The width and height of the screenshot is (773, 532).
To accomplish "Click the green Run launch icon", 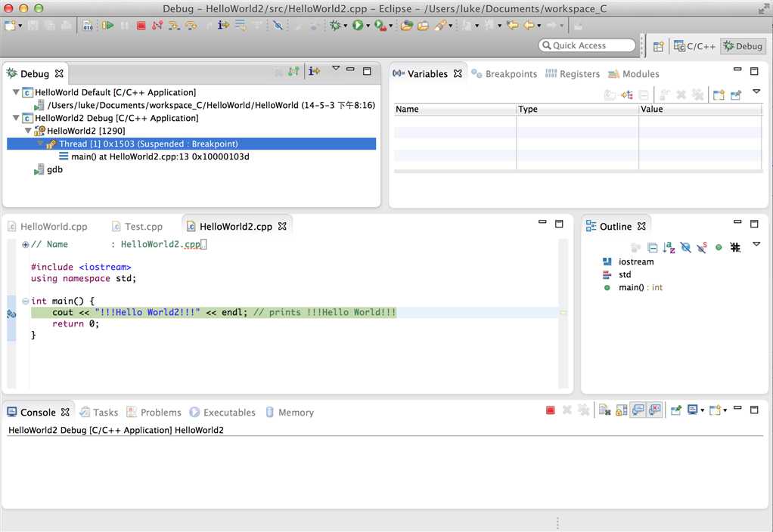I will click(358, 25).
